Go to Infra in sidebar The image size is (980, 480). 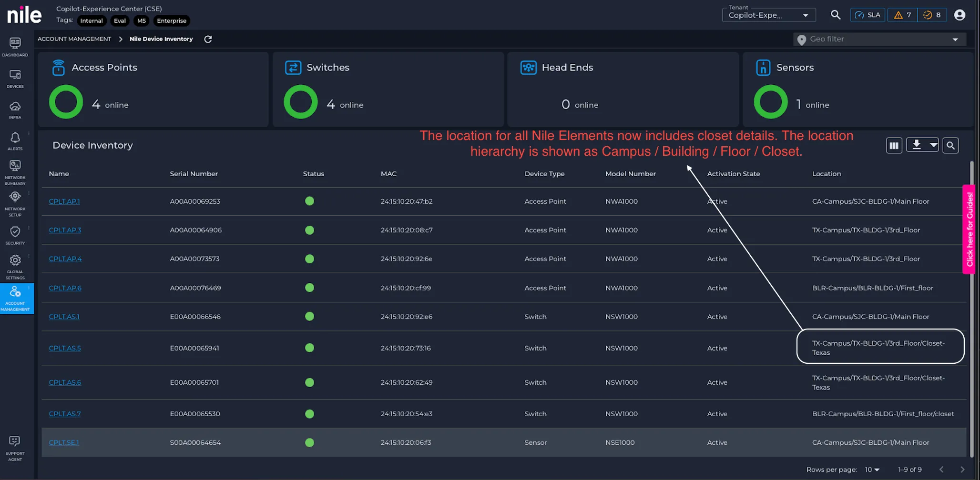point(15,110)
